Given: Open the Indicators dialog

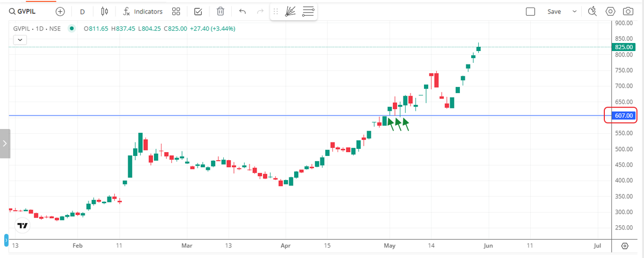Looking at the screenshot, I should pyautogui.click(x=142, y=11).
